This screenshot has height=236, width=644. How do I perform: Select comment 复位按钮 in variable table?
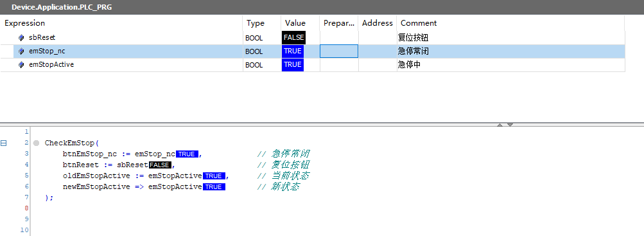413,38
